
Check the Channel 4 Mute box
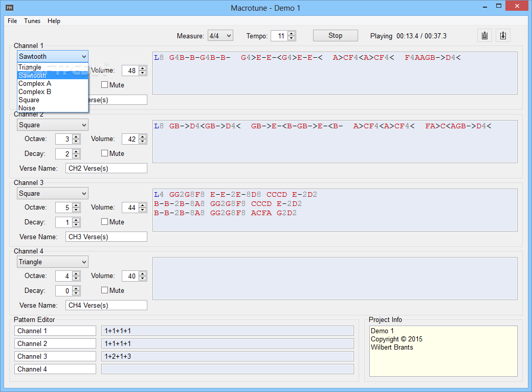click(105, 290)
